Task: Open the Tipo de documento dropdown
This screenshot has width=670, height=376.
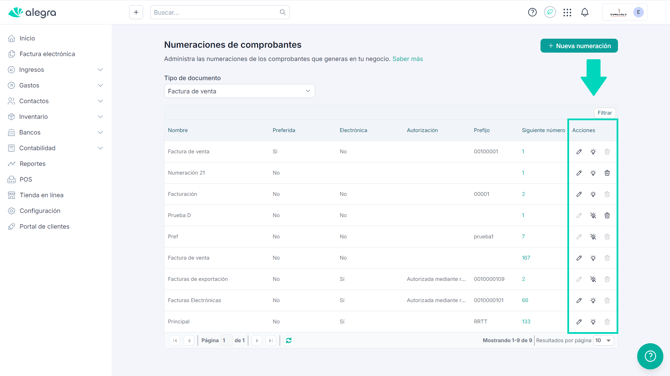Action: (239, 91)
